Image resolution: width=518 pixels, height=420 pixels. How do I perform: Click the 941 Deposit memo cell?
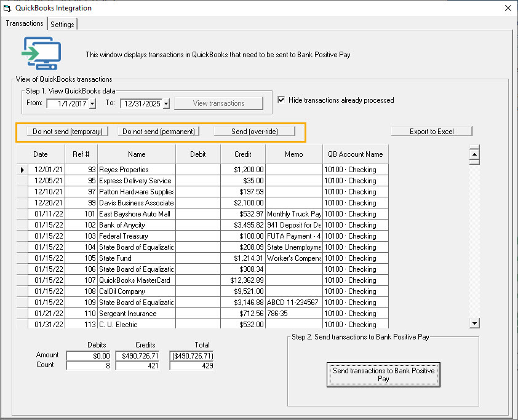tap(293, 225)
